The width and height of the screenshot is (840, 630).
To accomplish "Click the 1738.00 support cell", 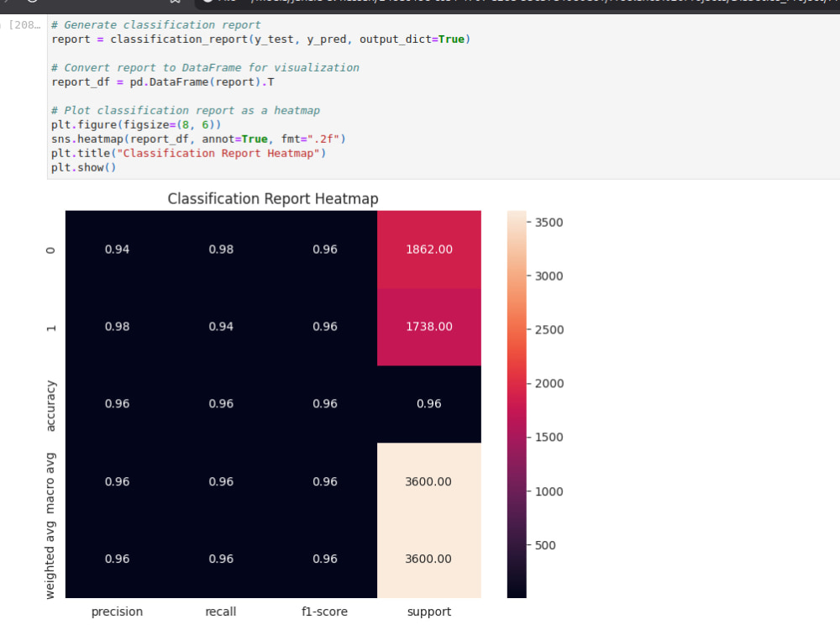I will coord(429,327).
